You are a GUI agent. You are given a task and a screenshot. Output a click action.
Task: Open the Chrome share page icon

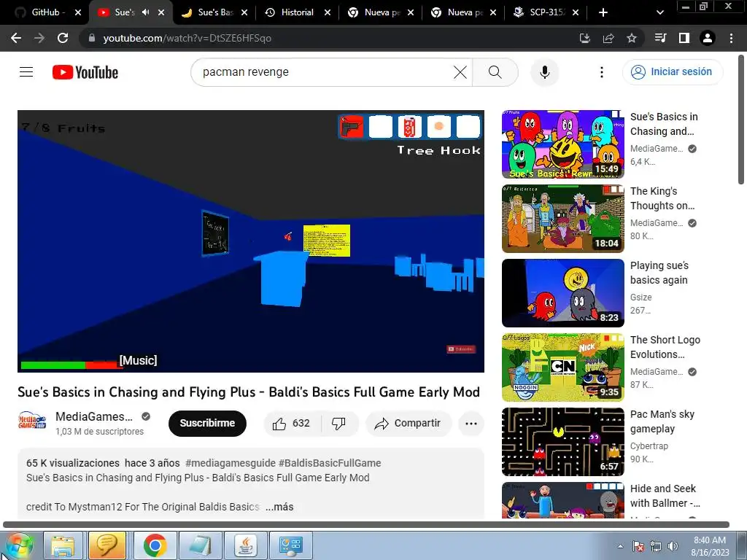point(608,38)
